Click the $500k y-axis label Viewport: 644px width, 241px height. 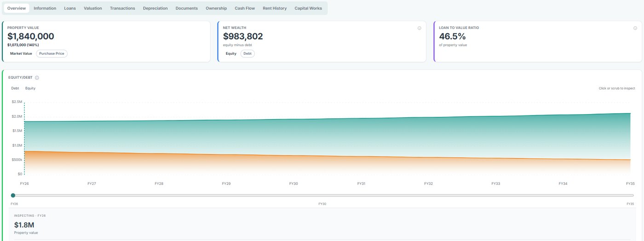(17, 160)
